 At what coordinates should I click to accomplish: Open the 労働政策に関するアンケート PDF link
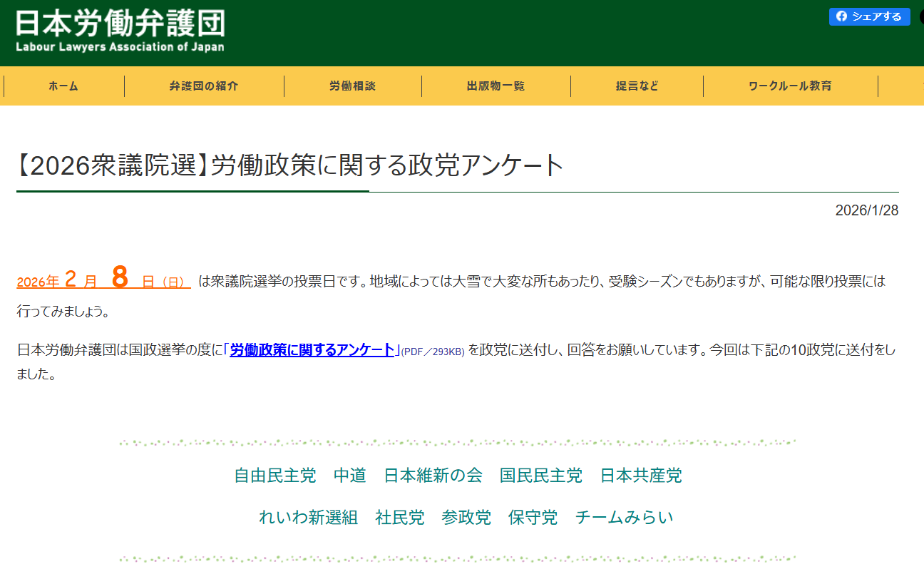[312, 350]
